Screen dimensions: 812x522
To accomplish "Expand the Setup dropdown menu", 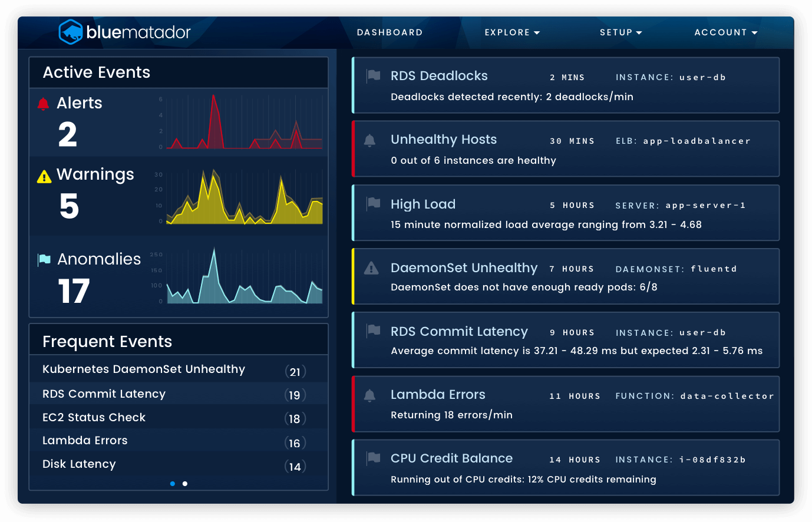I will click(620, 32).
